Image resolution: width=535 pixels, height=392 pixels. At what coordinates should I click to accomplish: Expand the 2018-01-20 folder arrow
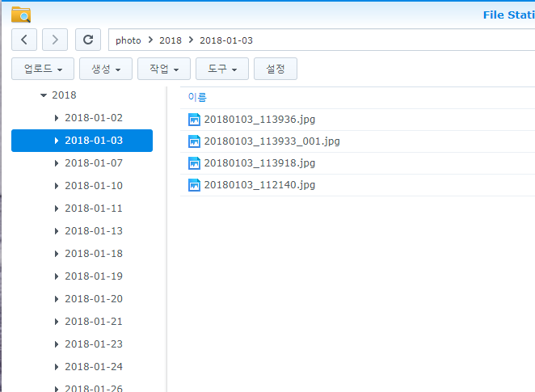coord(57,299)
